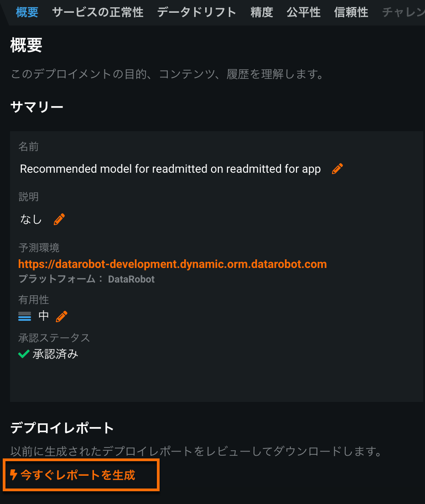Open the サービスの正常性 tab
Screen dimensions: 425x504
[98, 12]
